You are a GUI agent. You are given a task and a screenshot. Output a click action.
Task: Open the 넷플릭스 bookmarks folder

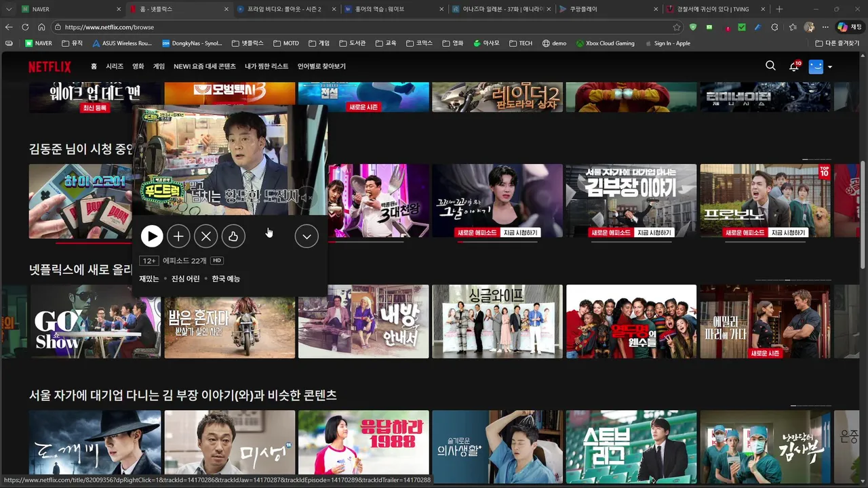[248, 43]
